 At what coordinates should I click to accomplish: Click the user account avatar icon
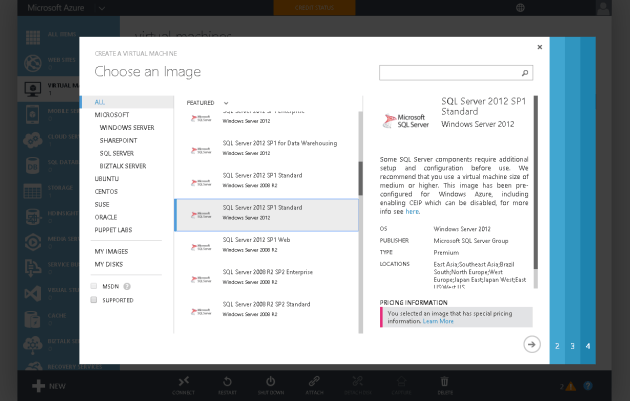[603, 8]
